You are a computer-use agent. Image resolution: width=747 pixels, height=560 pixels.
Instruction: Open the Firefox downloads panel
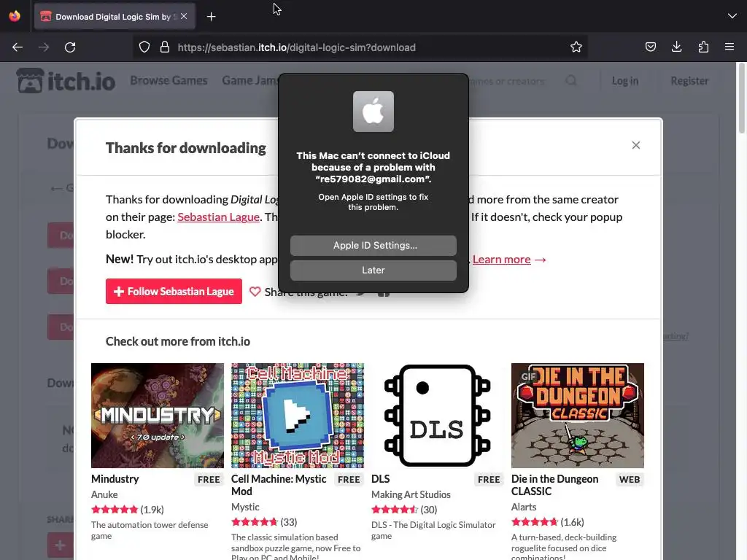pos(676,47)
